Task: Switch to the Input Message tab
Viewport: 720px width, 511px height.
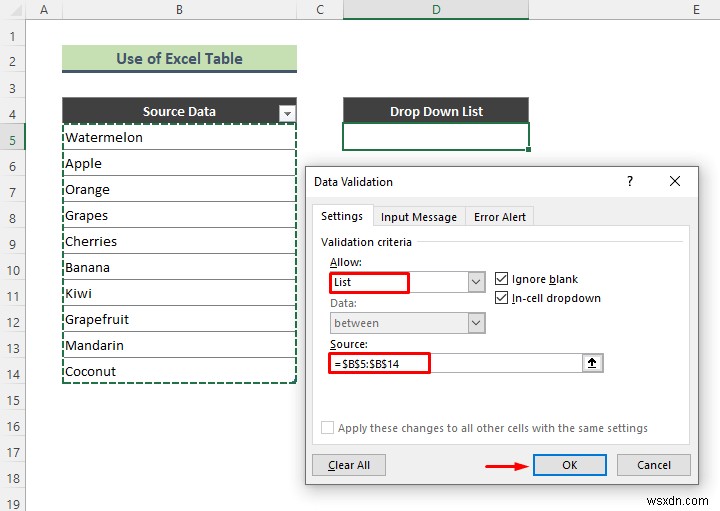Action: pyautogui.click(x=419, y=217)
